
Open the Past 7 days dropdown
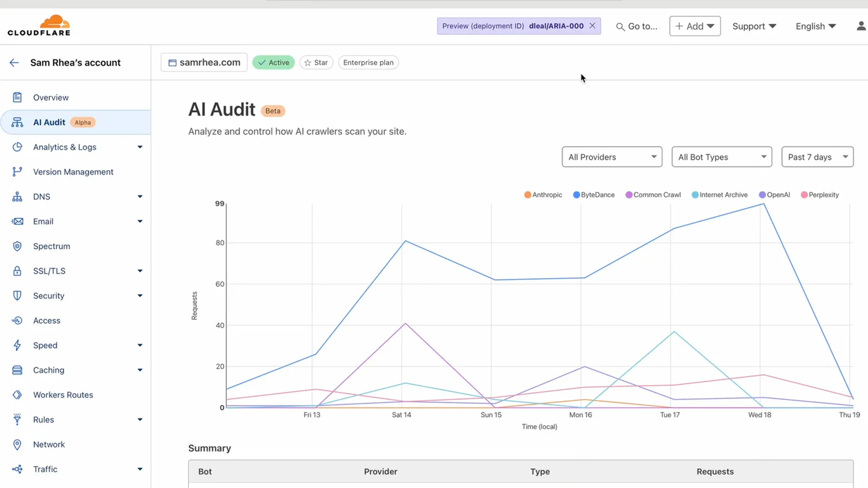click(x=817, y=157)
